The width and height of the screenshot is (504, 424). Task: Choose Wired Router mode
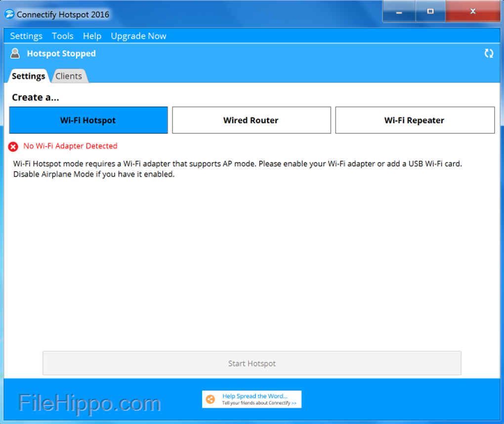[251, 120]
